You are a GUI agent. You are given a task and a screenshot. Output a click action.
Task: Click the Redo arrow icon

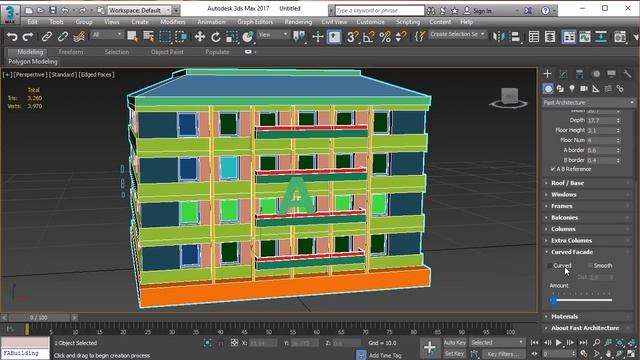[x=28, y=37]
